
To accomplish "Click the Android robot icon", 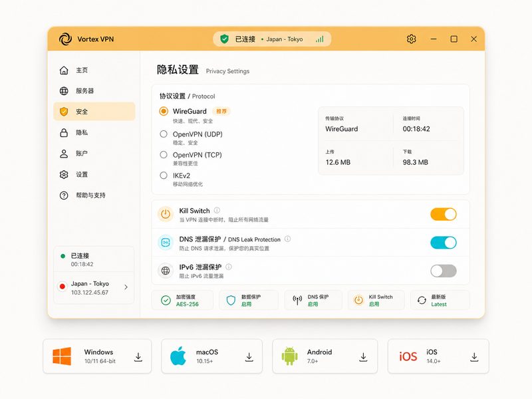I will point(289,356).
